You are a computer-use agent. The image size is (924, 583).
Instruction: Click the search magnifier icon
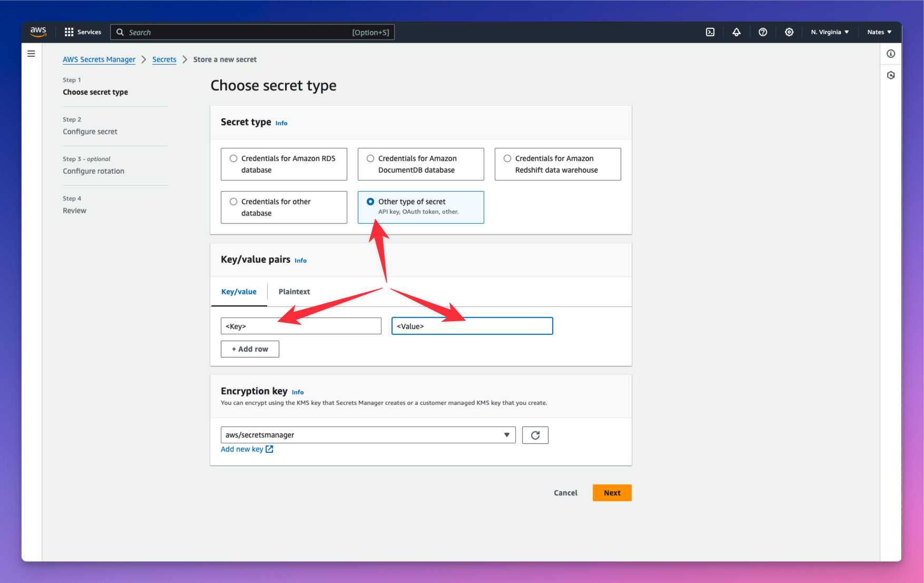120,32
